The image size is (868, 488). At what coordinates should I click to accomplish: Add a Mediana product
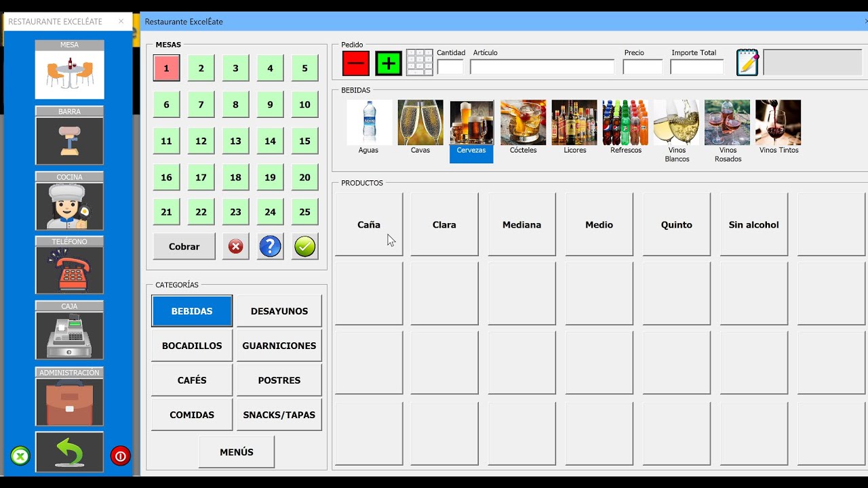[522, 224]
